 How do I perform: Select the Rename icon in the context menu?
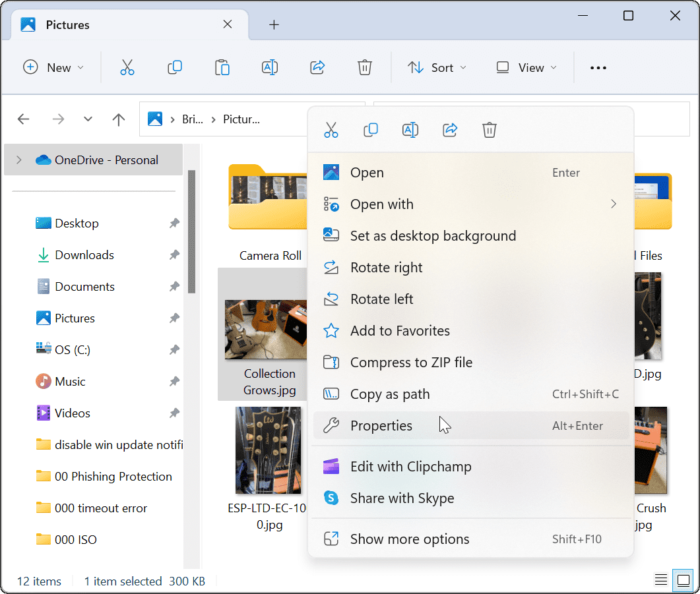(x=410, y=129)
